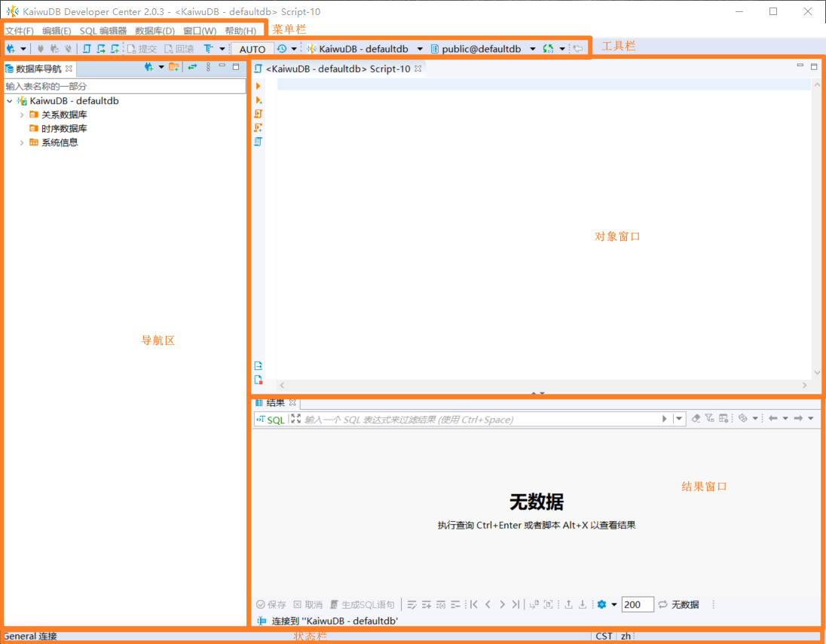Expand the 系统信息 tree node
826x644 pixels.
point(22,142)
